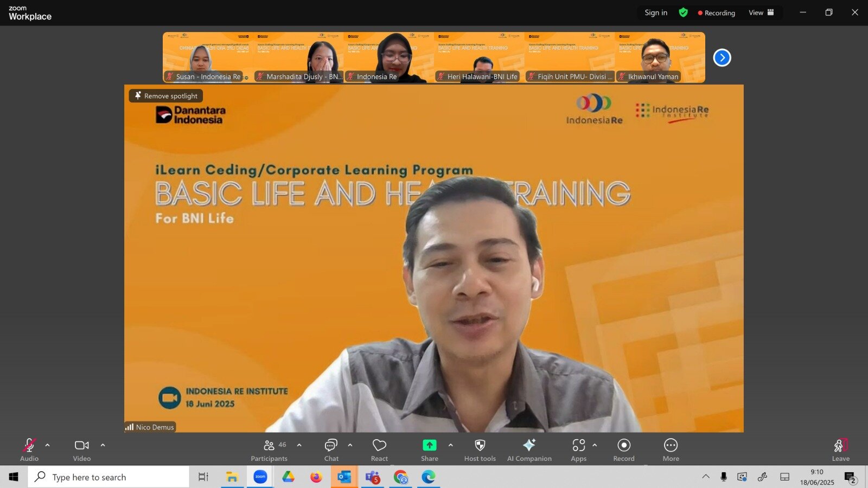Click the microphone tray icon
Viewport: 868px width, 488px height.
[724, 477]
